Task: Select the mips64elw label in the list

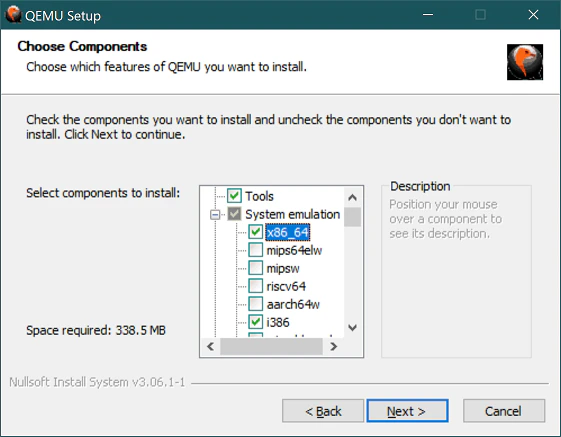Action: point(294,250)
